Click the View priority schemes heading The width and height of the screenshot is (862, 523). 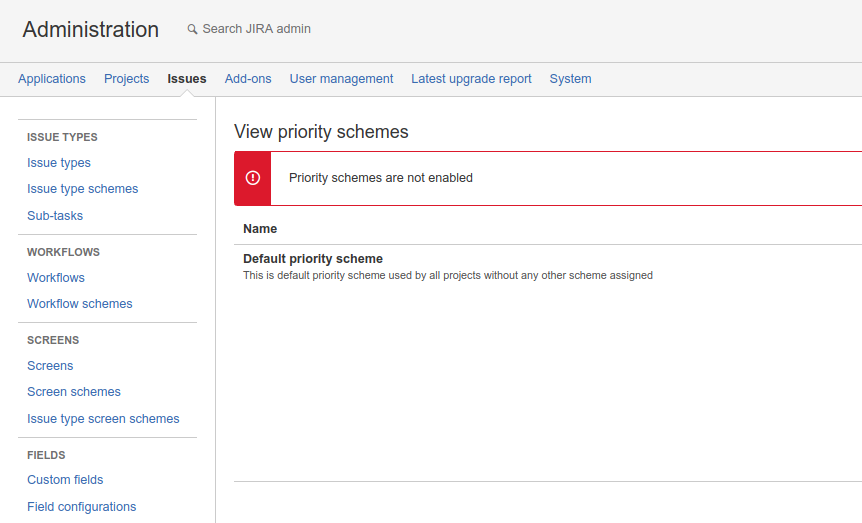click(321, 132)
